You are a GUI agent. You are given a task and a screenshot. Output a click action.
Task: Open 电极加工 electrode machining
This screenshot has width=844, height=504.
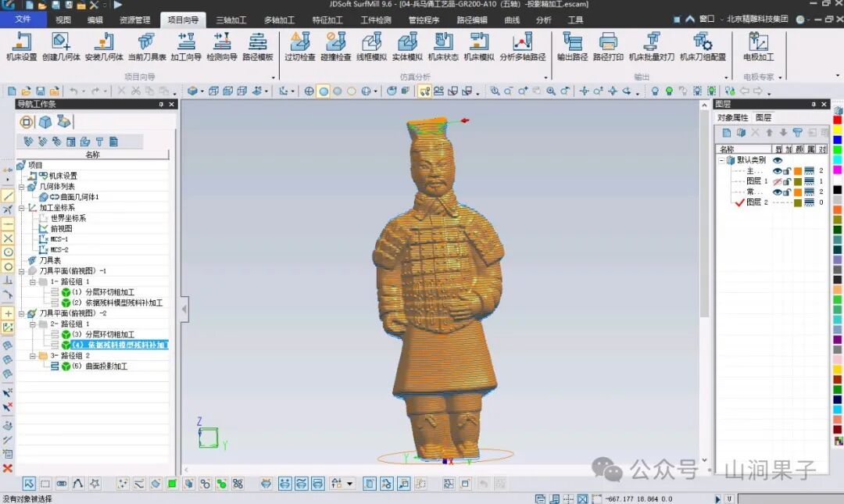(758, 46)
